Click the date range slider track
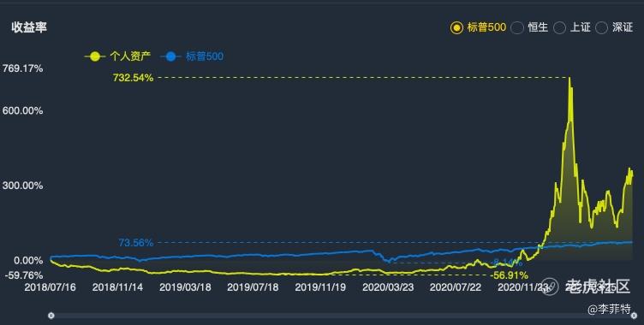The image size is (644, 325). (343, 316)
